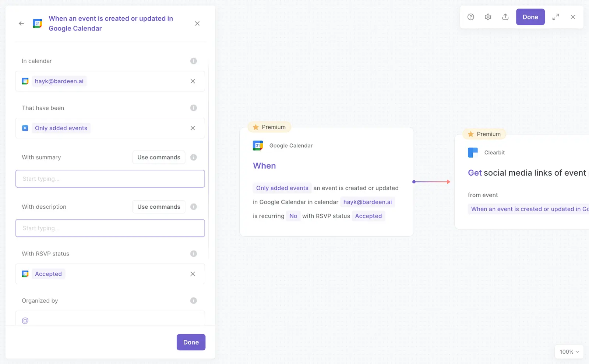Image resolution: width=589 pixels, height=364 pixels.
Task: Click Premium badge on Google Calendar card
Action: click(269, 127)
